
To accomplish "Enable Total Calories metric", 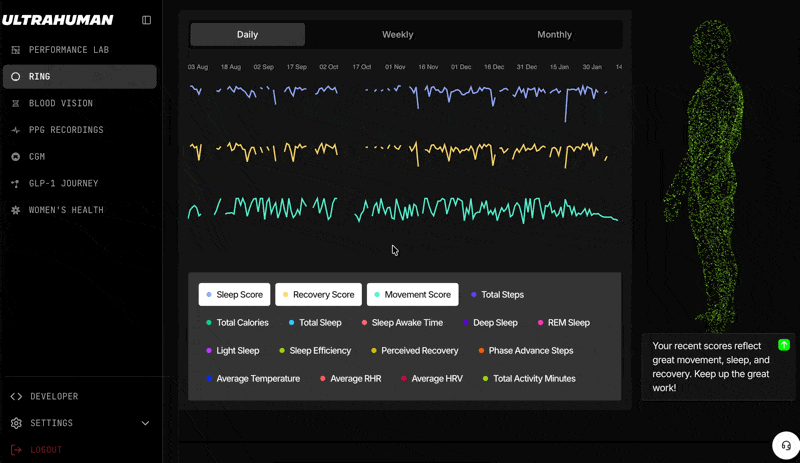I will click(x=237, y=323).
